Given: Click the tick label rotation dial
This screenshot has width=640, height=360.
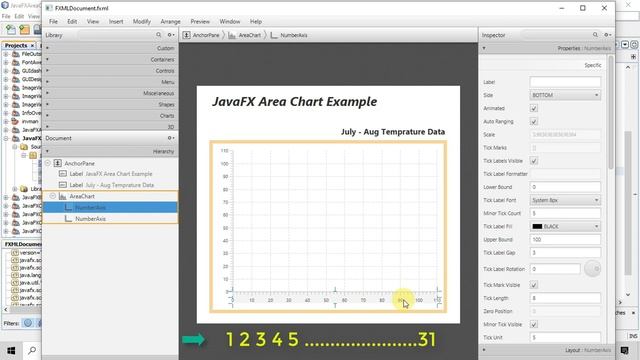Looking at the screenshot, I should pos(592,269).
